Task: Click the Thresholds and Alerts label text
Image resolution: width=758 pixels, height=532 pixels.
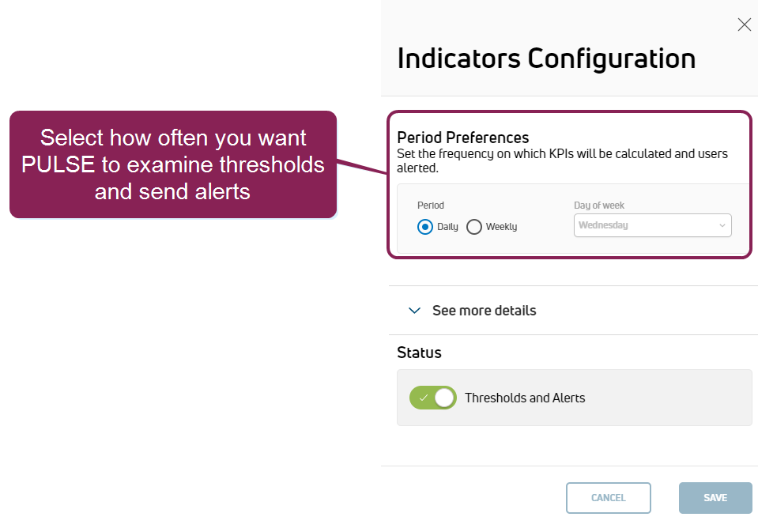Action: point(525,398)
